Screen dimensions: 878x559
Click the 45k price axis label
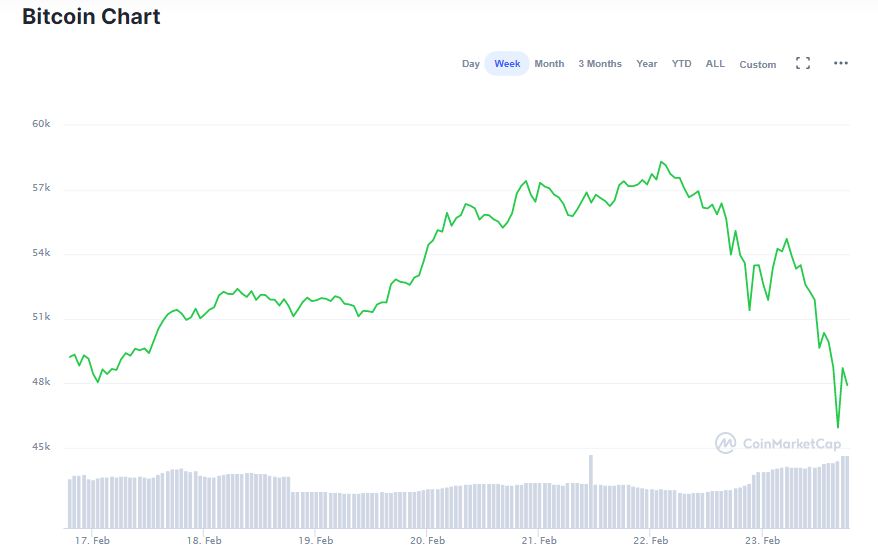41,447
